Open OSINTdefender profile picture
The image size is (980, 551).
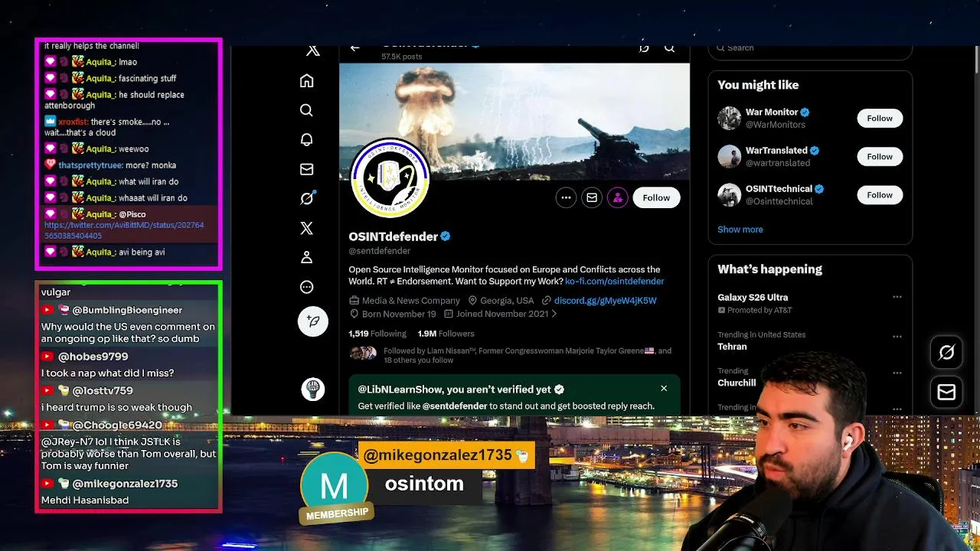pyautogui.click(x=390, y=178)
